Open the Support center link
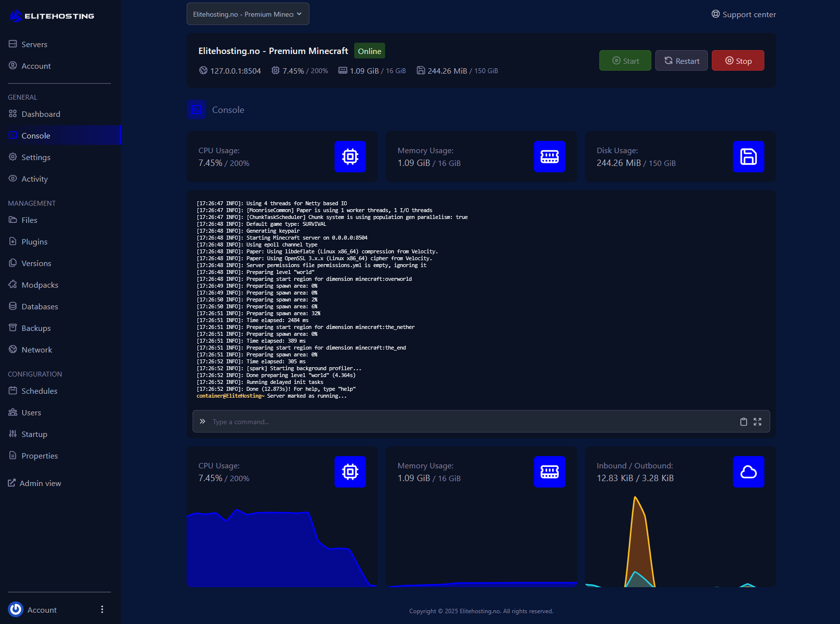The height and width of the screenshot is (624, 840). coord(744,14)
